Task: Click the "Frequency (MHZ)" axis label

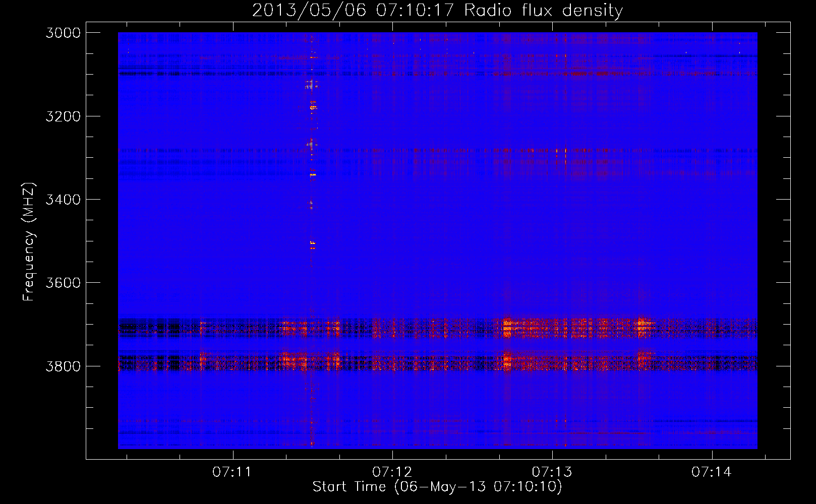Action: pyautogui.click(x=29, y=242)
